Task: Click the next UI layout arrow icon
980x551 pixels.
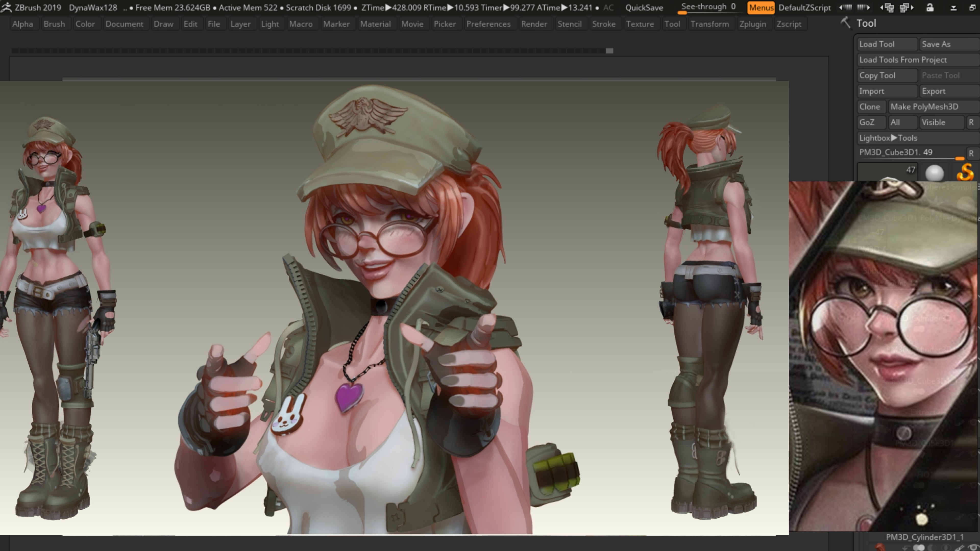Action: coord(906,8)
